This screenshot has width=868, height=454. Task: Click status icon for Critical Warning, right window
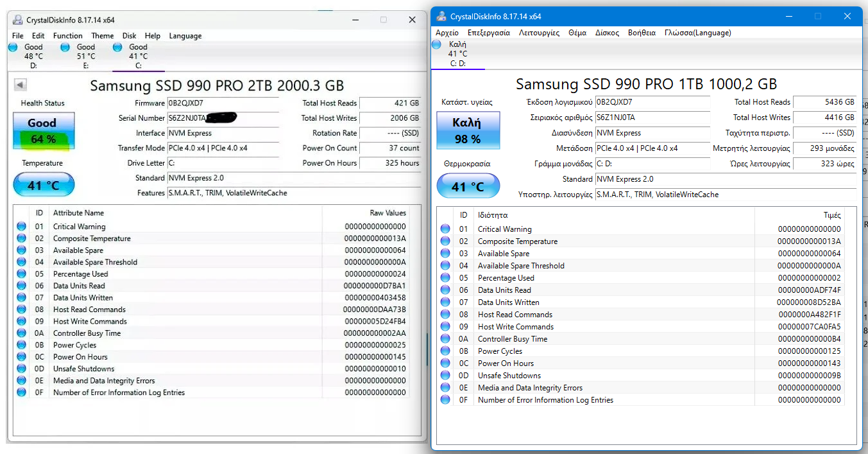click(x=445, y=229)
